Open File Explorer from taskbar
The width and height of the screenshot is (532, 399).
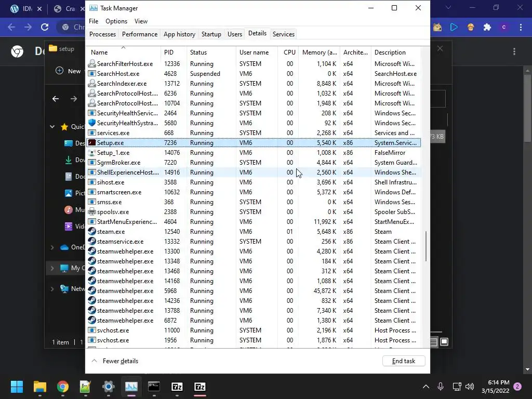(39, 387)
